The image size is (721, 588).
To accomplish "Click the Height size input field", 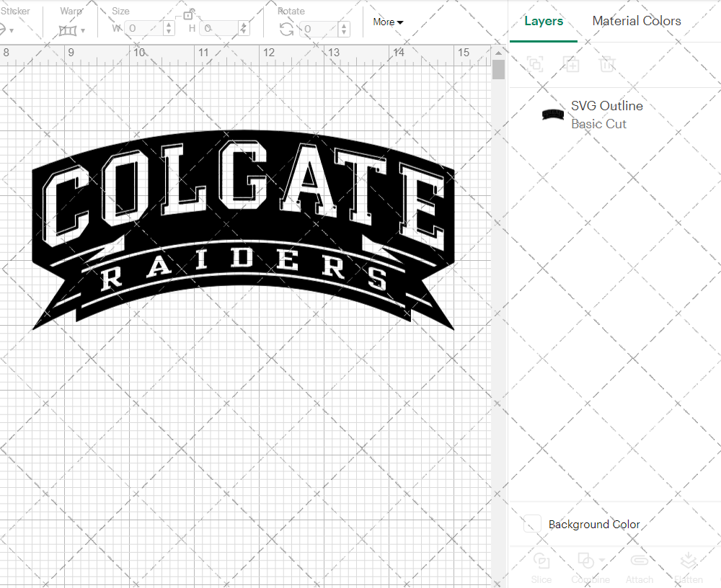I will click(220, 29).
